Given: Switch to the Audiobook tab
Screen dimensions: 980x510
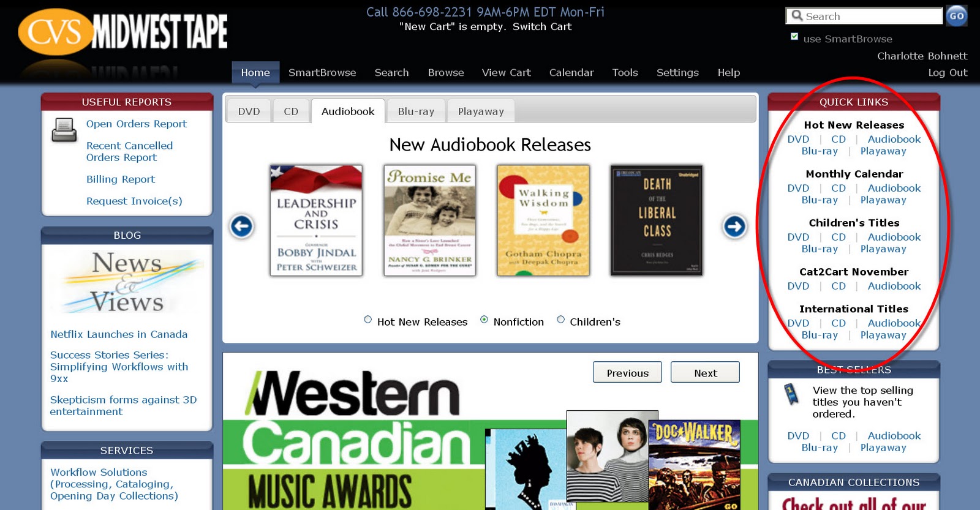Looking at the screenshot, I should point(348,111).
